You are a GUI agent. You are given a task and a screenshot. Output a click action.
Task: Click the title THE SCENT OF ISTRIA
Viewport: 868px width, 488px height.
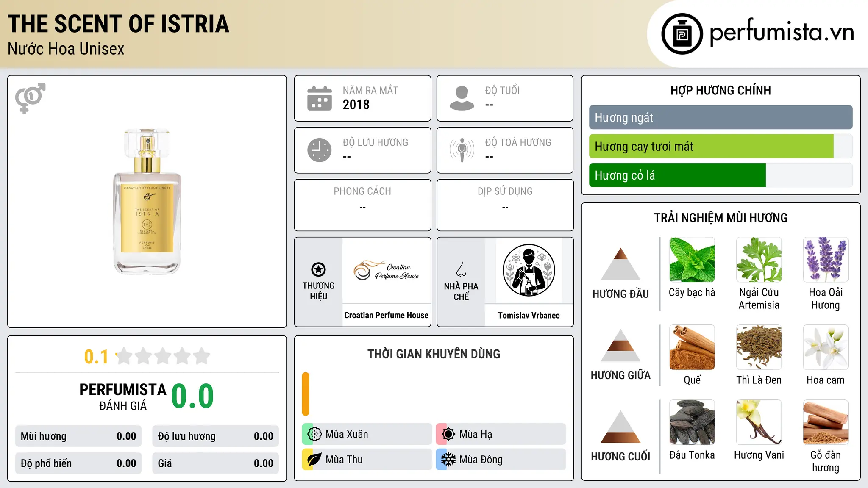(x=118, y=24)
